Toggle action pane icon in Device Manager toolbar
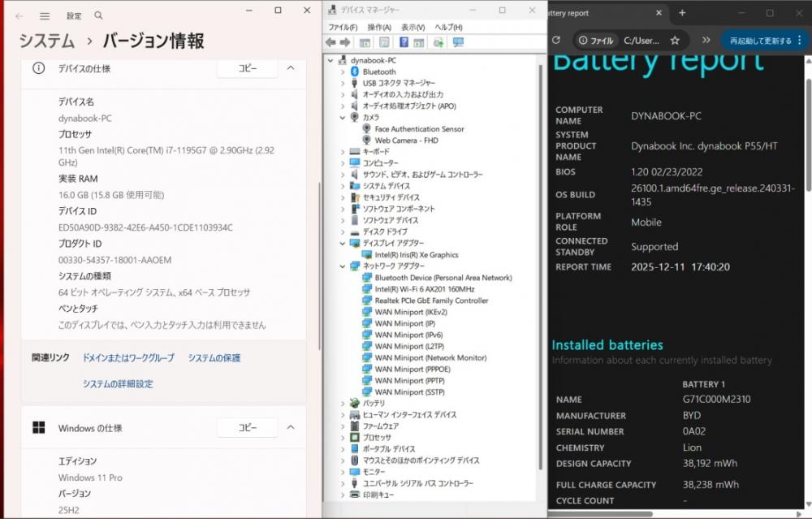This screenshot has height=519, width=812. tap(418, 42)
